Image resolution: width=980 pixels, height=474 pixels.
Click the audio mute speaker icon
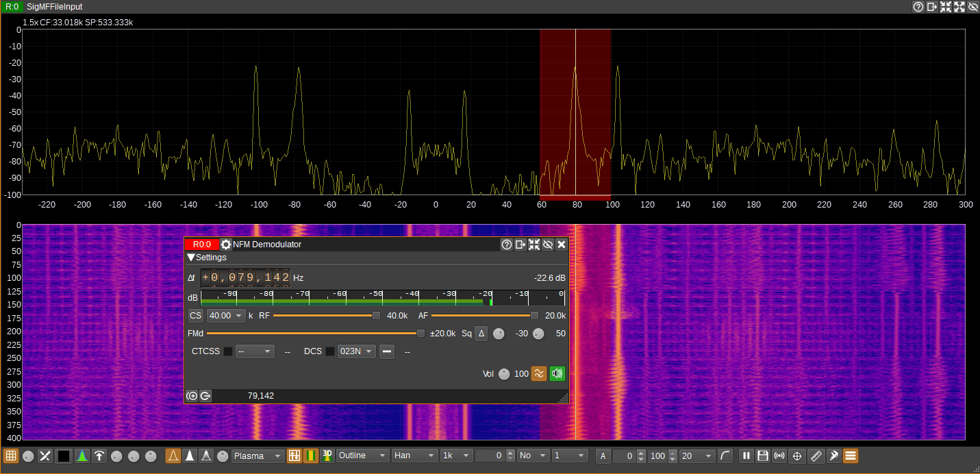[557, 374]
